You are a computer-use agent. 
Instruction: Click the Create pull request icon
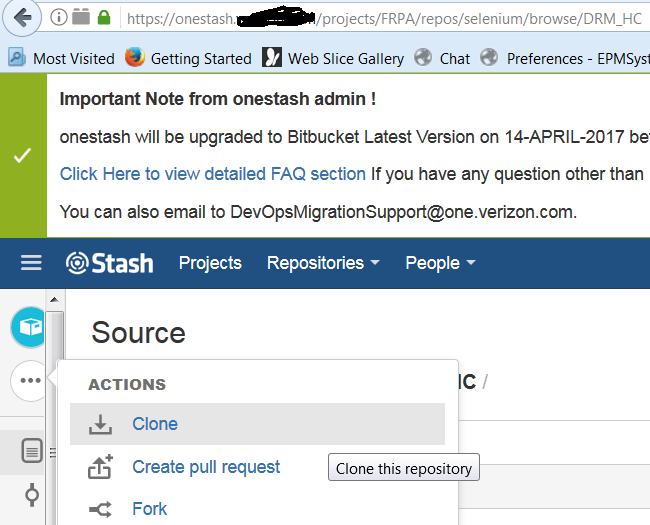[100, 467]
